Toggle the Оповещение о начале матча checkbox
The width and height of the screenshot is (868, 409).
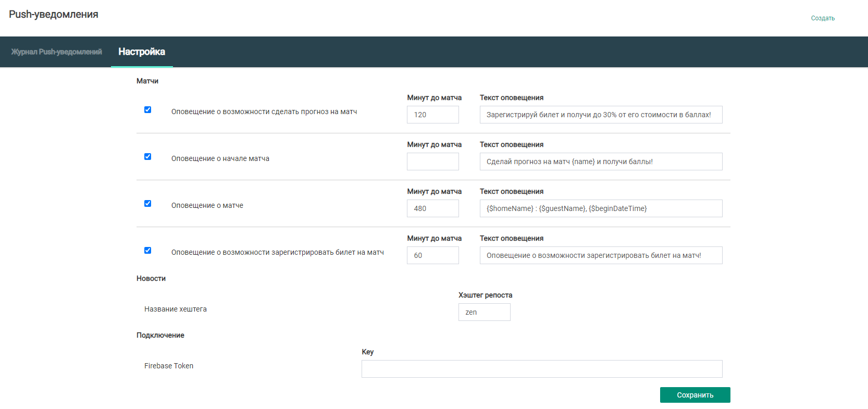click(x=147, y=157)
